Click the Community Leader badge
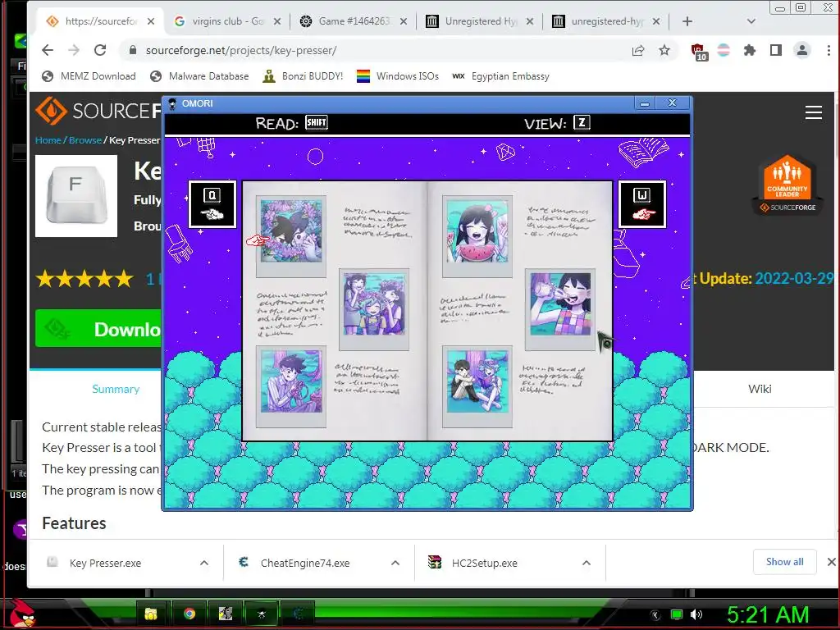 tap(787, 185)
